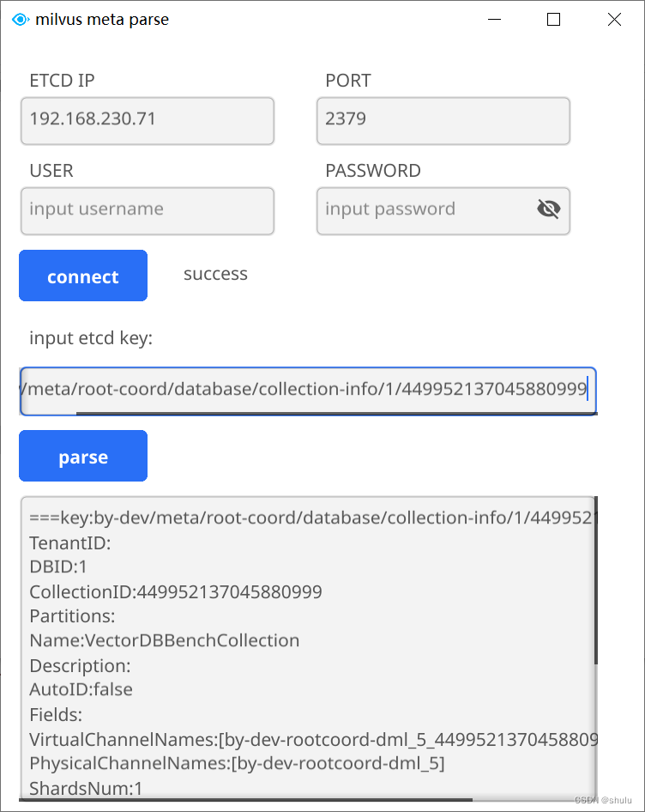Click the password input field
The height and width of the screenshot is (812, 645).
pos(443,211)
